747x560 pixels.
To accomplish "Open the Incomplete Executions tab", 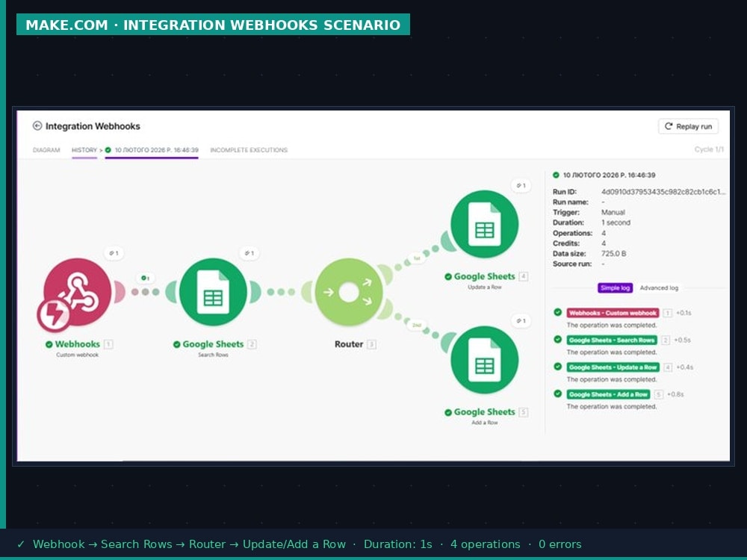I will coord(249,150).
